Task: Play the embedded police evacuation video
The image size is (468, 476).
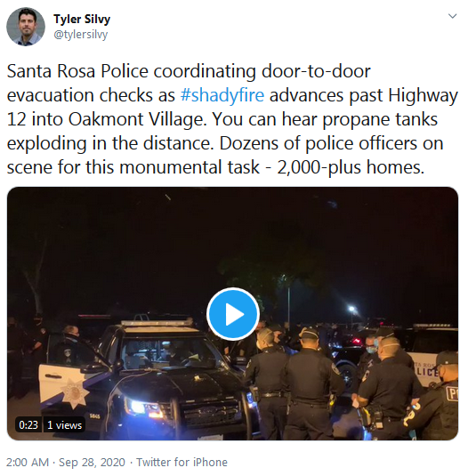Action: (x=233, y=314)
